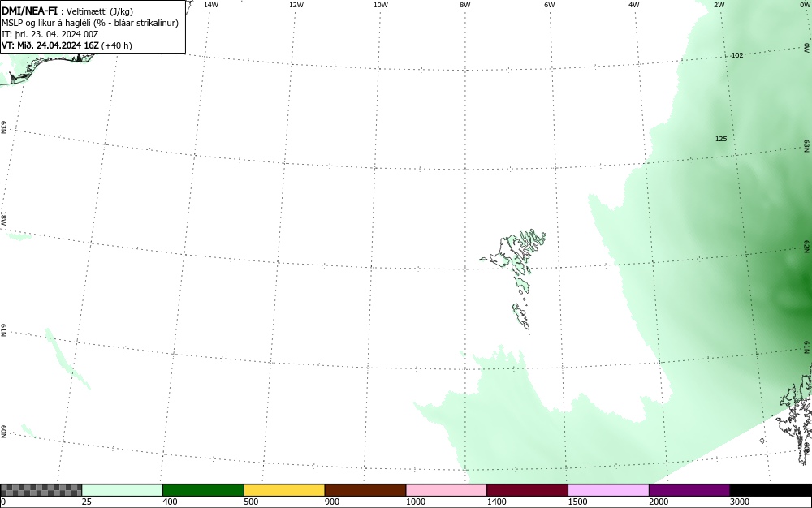This screenshot has height=508, width=812.
Task: Click the "60N" latitude label on left edge
Action: pos(3,432)
